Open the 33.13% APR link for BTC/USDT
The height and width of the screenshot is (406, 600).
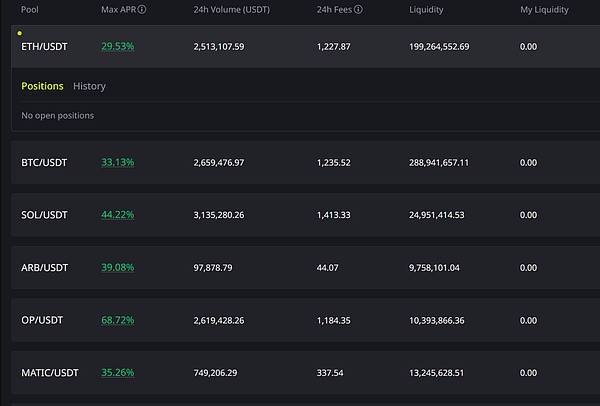(x=118, y=162)
